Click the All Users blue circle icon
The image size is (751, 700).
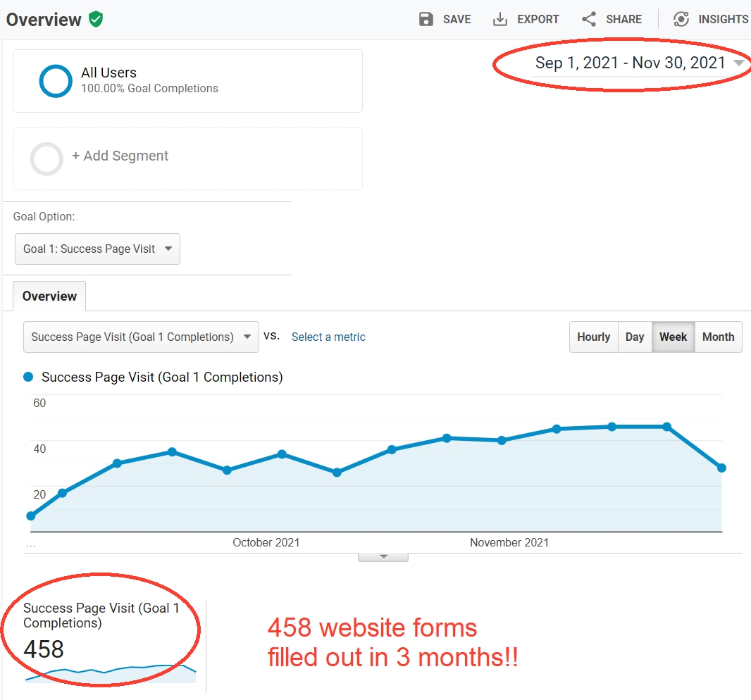click(x=56, y=81)
